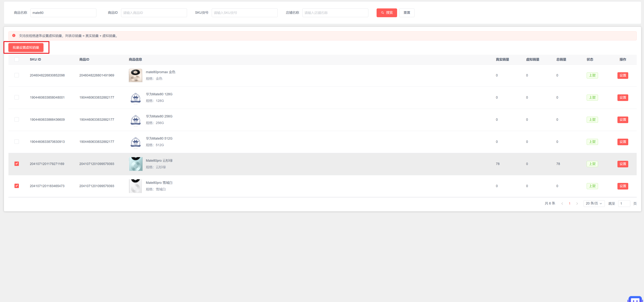Click the info alert icon in notice bar

(14, 36)
